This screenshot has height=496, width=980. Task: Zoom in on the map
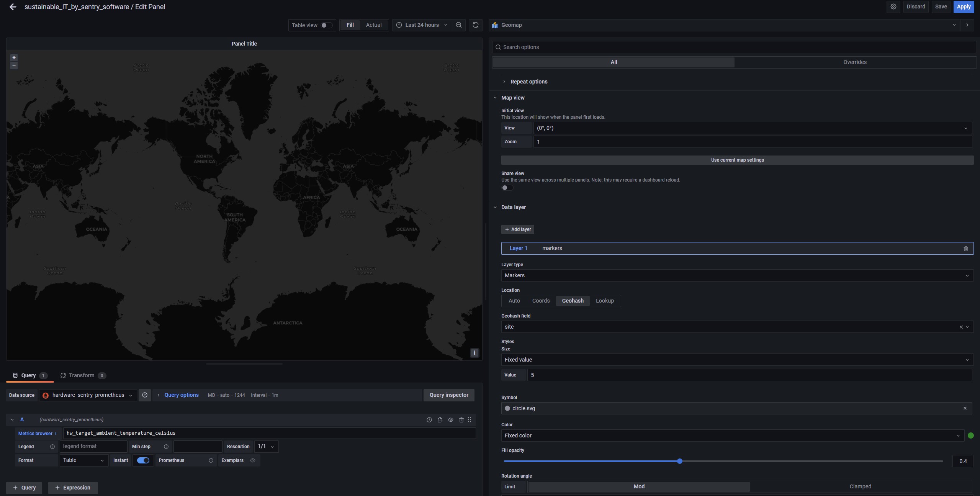tap(14, 57)
